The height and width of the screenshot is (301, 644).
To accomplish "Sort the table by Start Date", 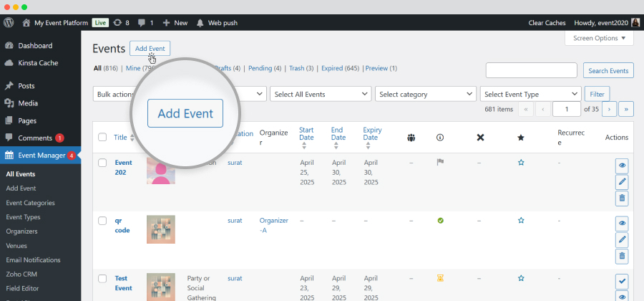I will pyautogui.click(x=306, y=138).
